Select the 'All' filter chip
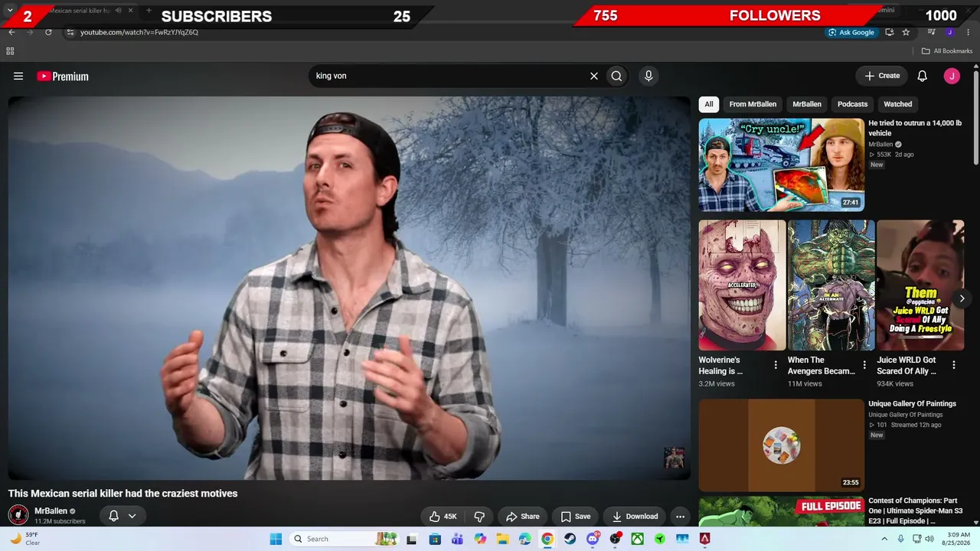980x551 pixels. [x=709, y=104]
